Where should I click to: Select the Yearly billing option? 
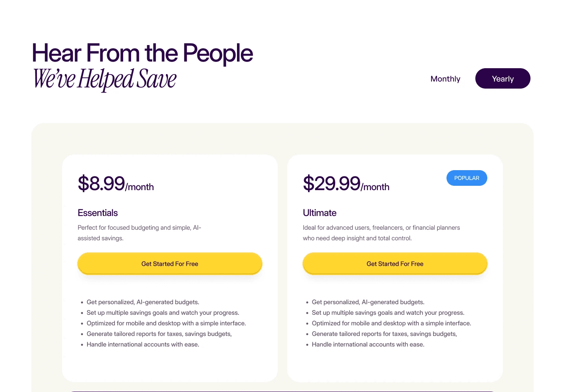click(503, 78)
